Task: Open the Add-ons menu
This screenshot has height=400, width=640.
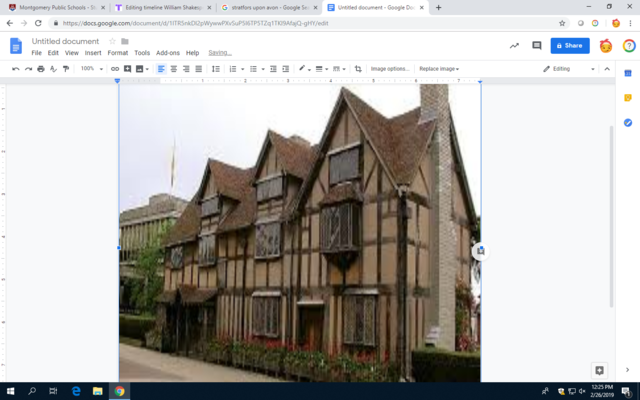Action: [x=168, y=53]
